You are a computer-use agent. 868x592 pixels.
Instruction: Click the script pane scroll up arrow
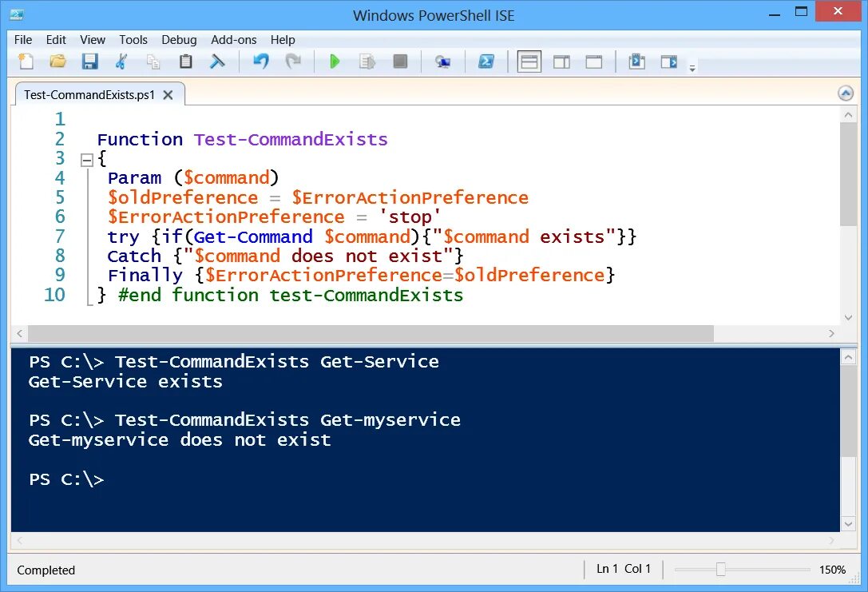coord(848,114)
